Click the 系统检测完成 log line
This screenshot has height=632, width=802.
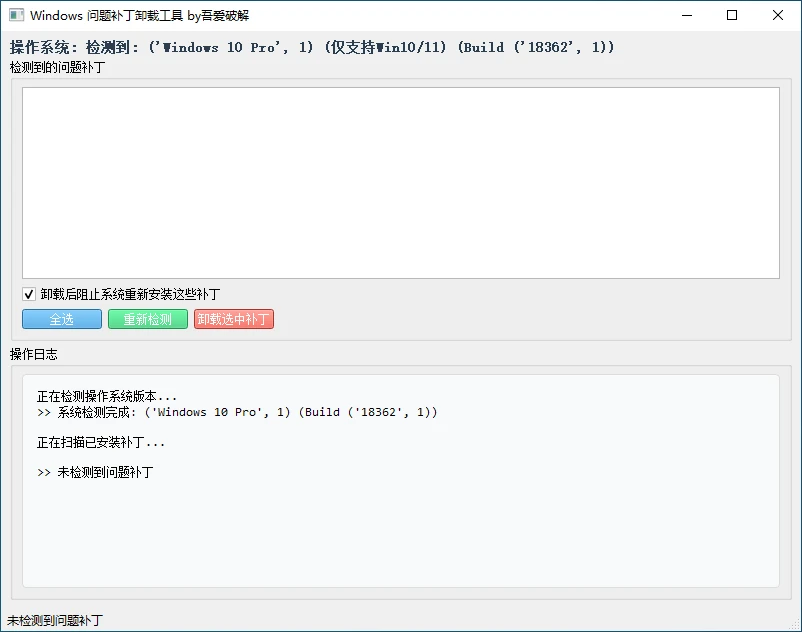pyautogui.click(x=237, y=412)
